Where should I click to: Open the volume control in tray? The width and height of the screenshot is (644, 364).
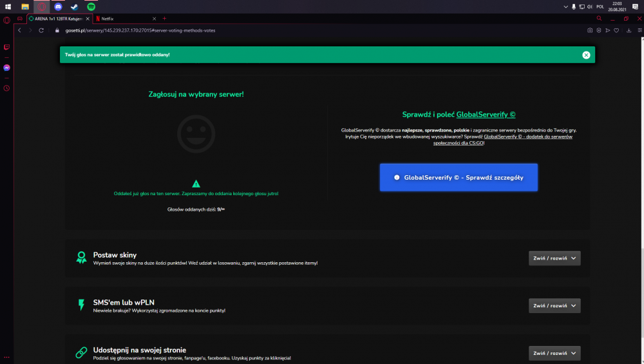(x=590, y=6)
